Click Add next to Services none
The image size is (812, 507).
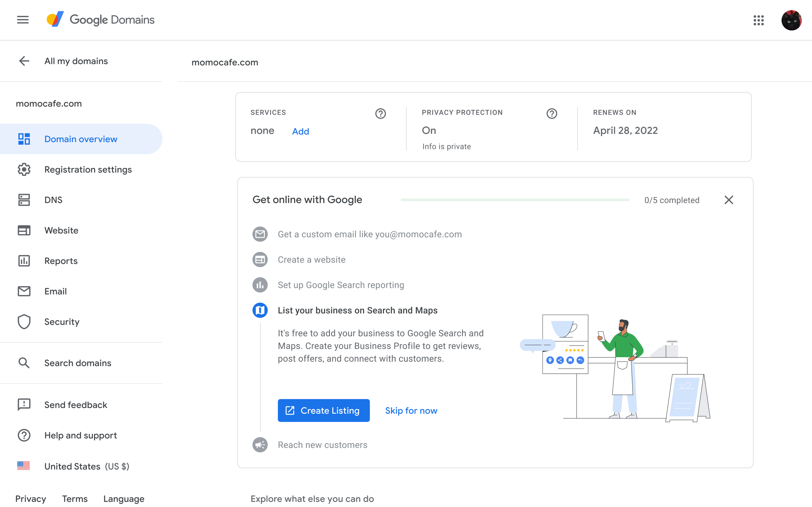(300, 131)
